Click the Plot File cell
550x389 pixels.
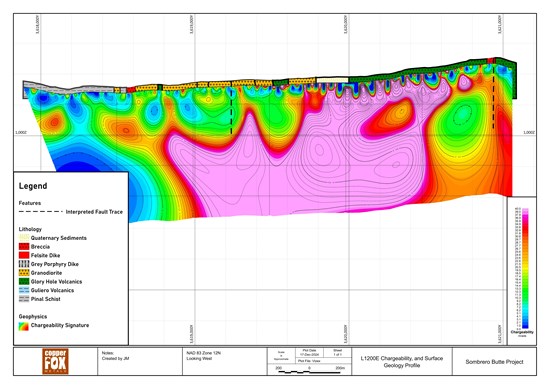(323, 361)
